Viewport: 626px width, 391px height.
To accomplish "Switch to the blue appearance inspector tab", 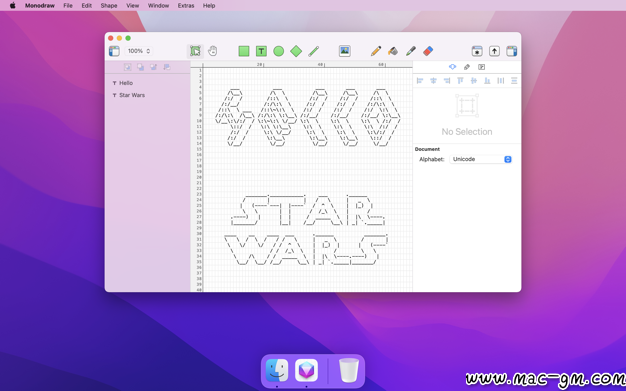I will 452,67.
